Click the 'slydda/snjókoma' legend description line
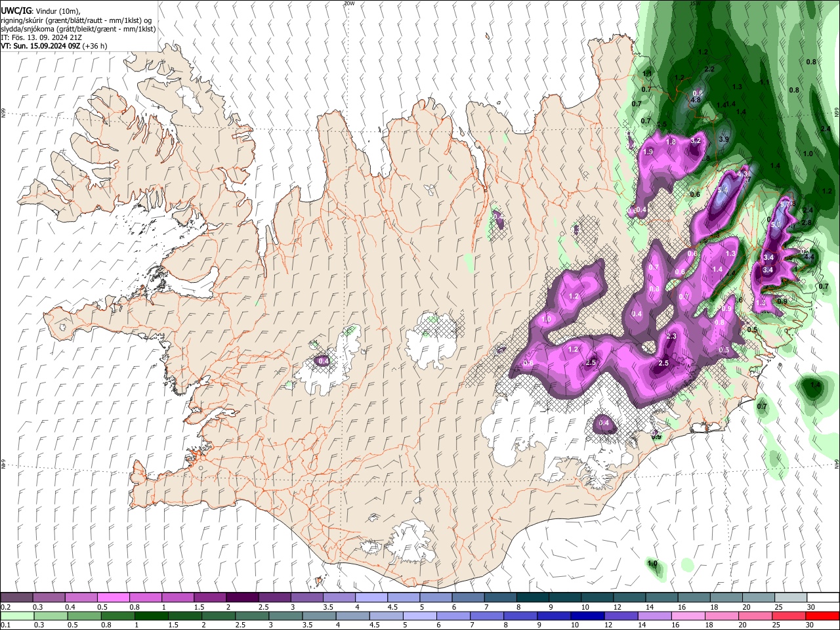 pyautogui.click(x=78, y=29)
